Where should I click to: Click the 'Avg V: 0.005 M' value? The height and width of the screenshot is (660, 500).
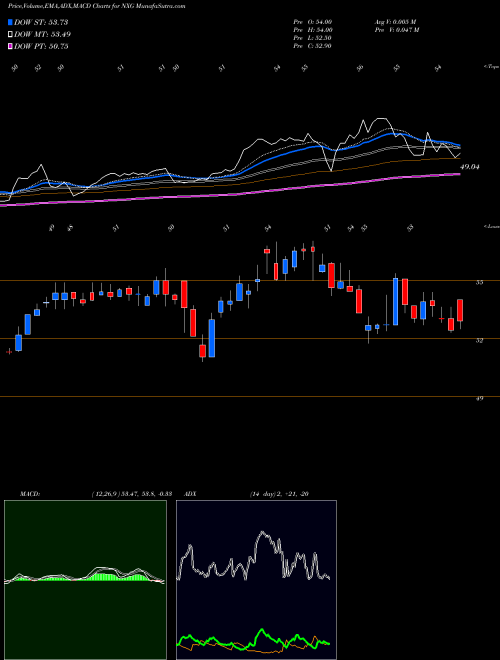[395, 22]
